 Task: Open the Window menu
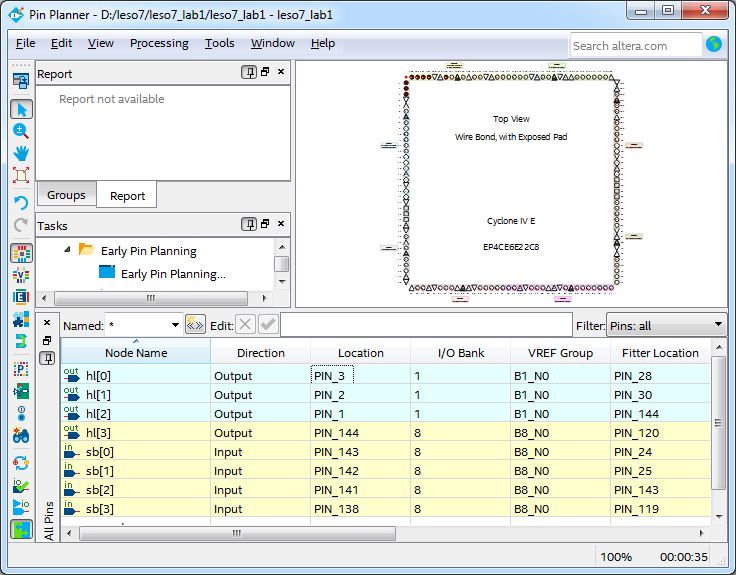pyautogui.click(x=272, y=43)
